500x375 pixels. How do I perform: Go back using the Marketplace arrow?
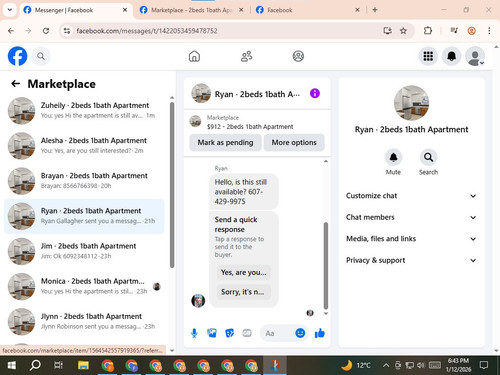click(x=15, y=84)
